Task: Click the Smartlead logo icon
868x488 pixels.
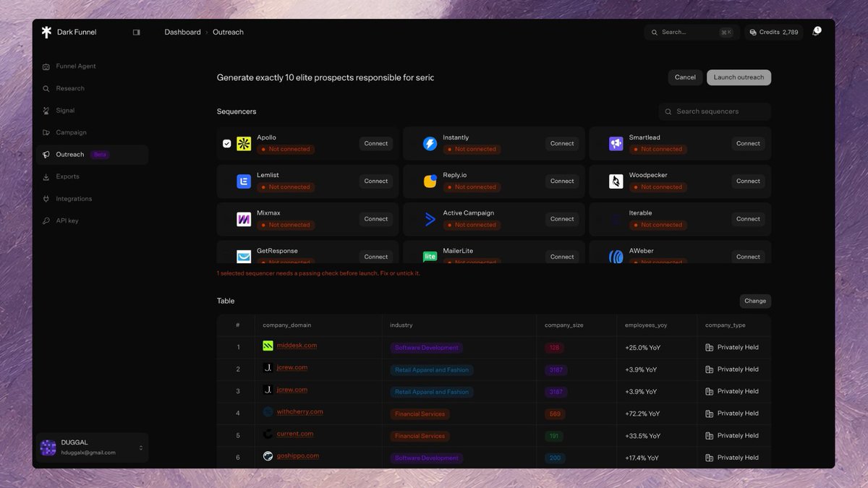Action: click(616, 143)
